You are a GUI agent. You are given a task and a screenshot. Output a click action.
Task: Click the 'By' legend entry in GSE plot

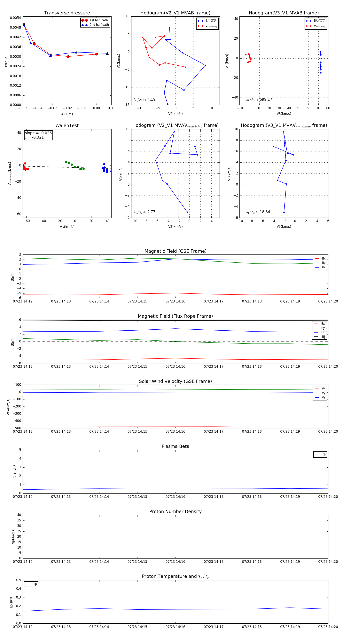click(320, 263)
